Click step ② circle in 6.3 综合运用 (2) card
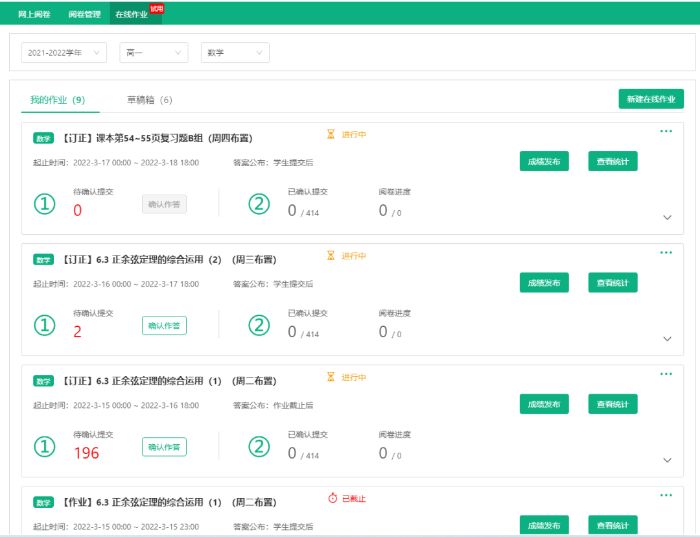 coord(259,325)
